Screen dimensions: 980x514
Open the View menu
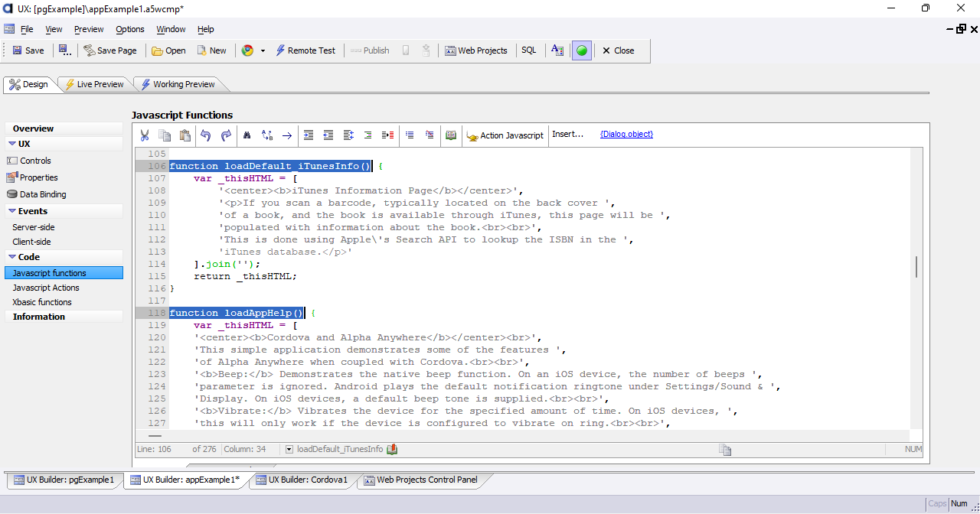[54, 29]
